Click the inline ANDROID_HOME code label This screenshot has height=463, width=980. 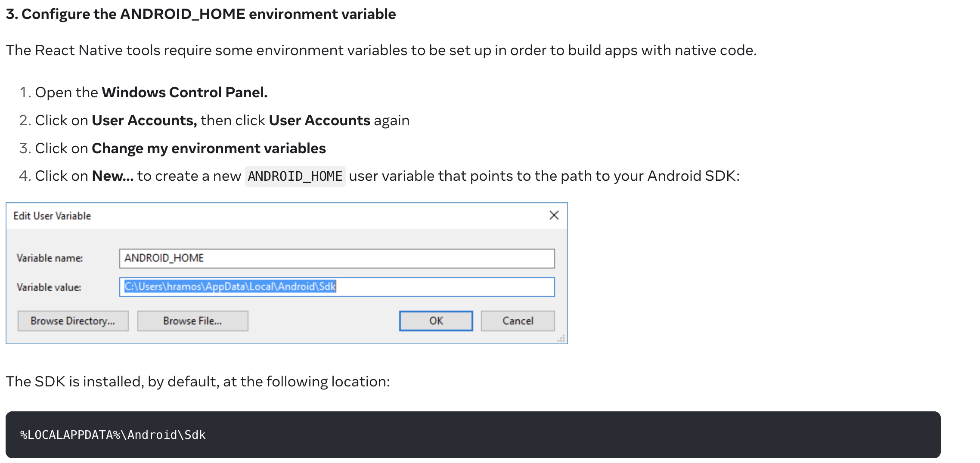(295, 176)
